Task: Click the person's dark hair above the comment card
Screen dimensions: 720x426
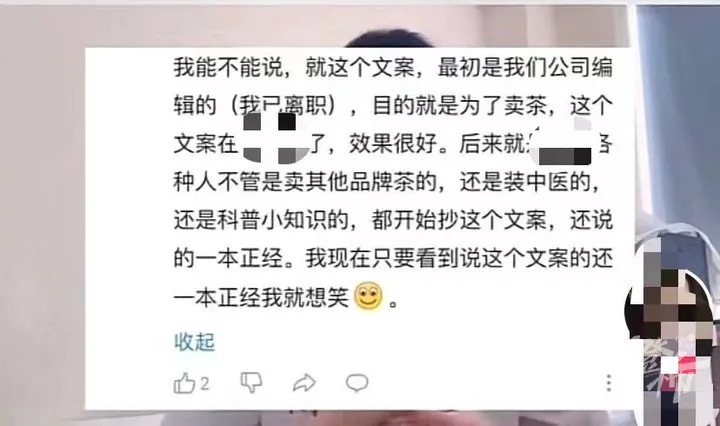Action: [389, 39]
